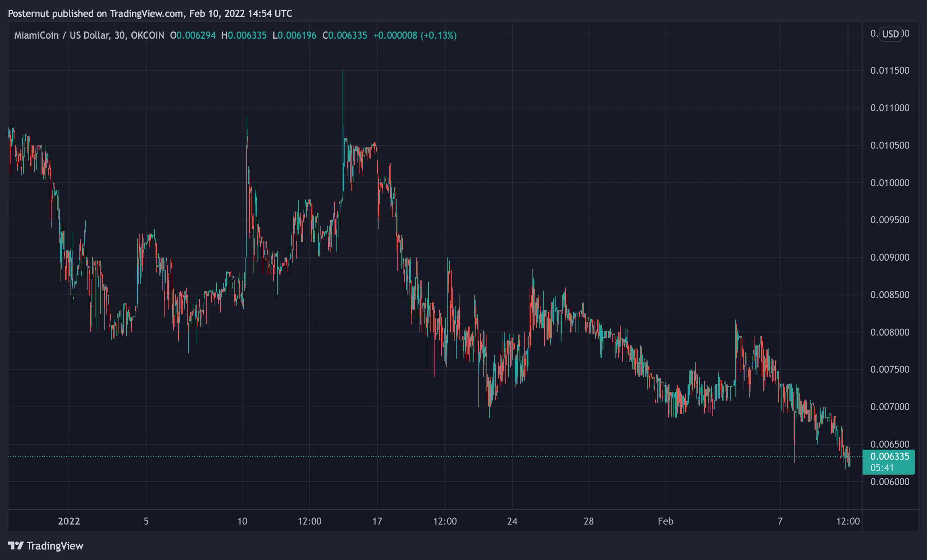Click the close value C0.006335
The height and width of the screenshot is (560, 927).
tap(345, 35)
